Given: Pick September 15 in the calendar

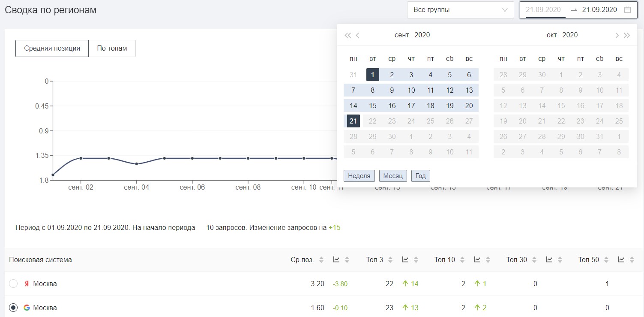Looking at the screenshot, I should point(373,106).
